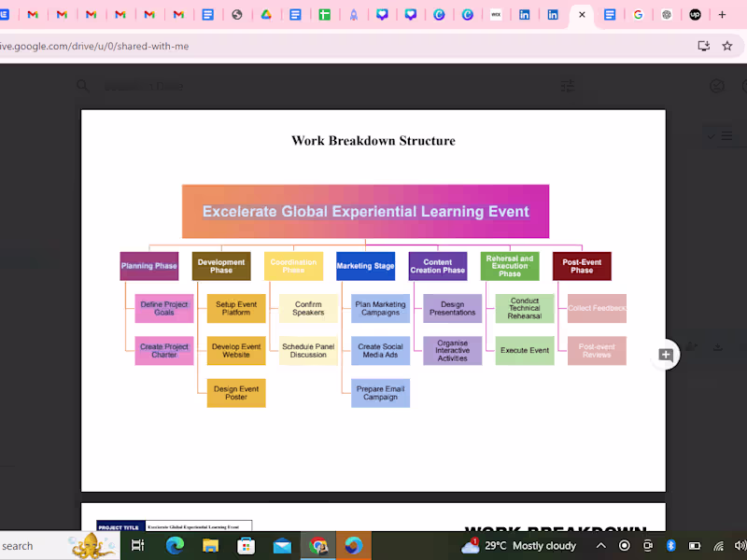Click the Define Project Goals box
Screen dimensions: 747x560
(x=164, y=308)
